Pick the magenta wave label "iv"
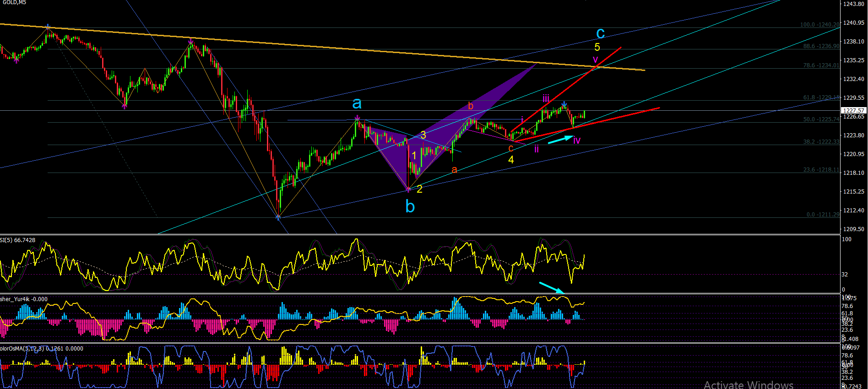 coord(577,140)
